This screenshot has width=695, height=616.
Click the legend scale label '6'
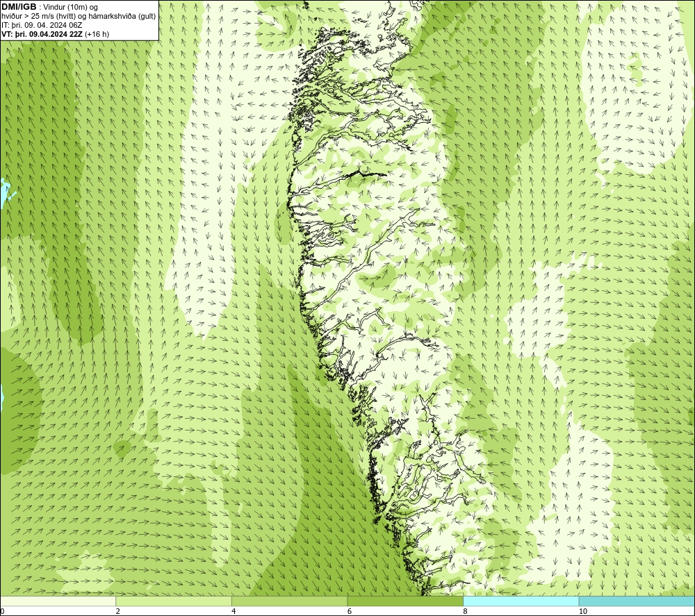click(x=350, y=611)
